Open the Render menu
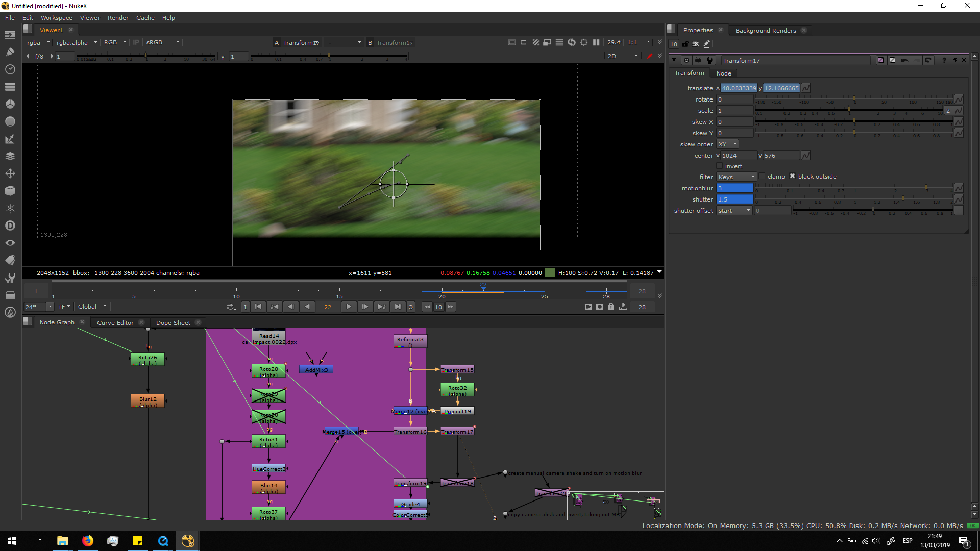The width and height of the screenshot is (980, 551). click(118, 18)
